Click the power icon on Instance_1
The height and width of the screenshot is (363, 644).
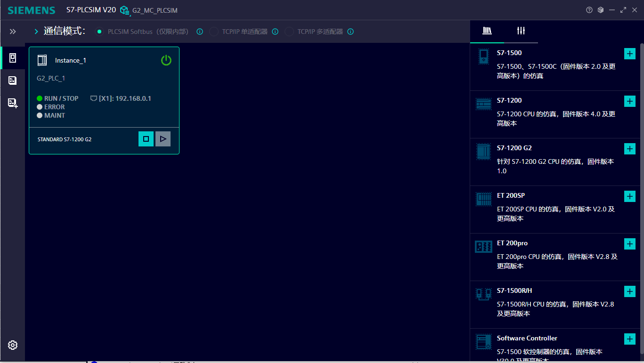coord(166,60)
